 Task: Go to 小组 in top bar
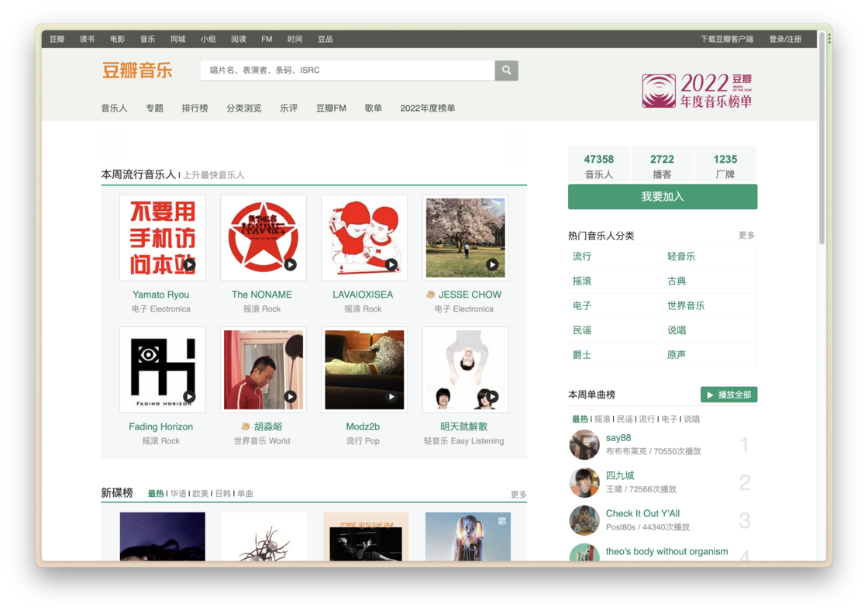coord(208,40)
